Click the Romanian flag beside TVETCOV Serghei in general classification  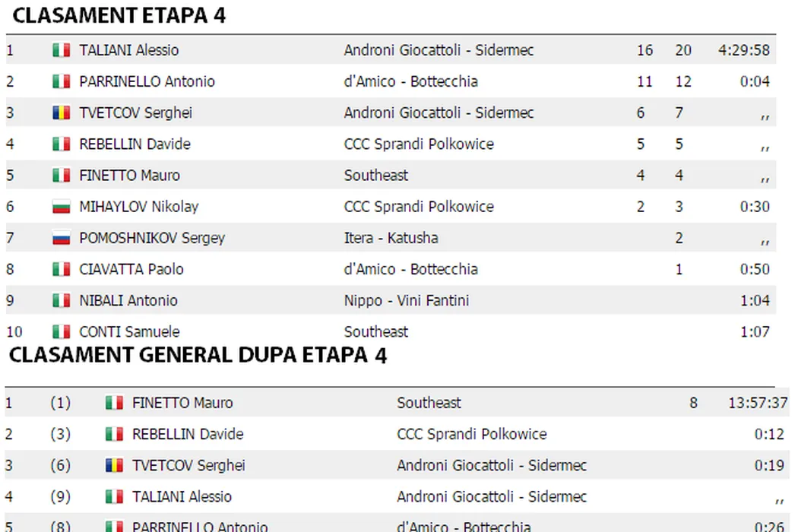click(114, 466)
